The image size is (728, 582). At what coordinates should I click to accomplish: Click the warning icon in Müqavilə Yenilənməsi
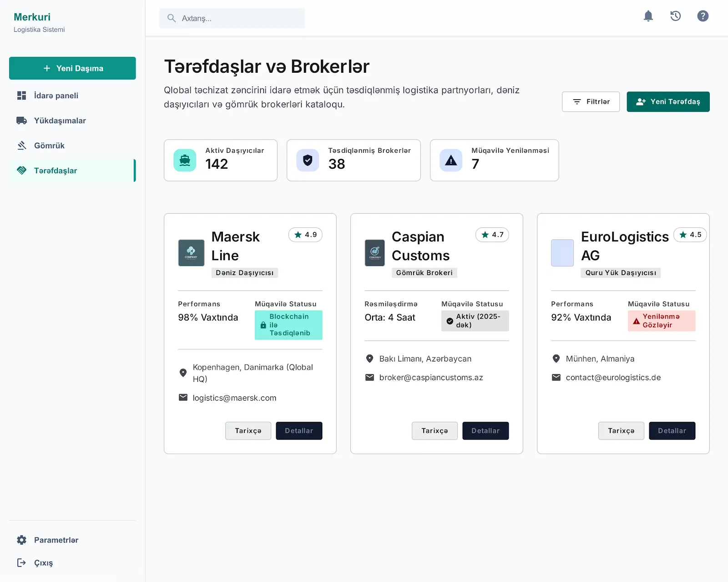[451, 160]
